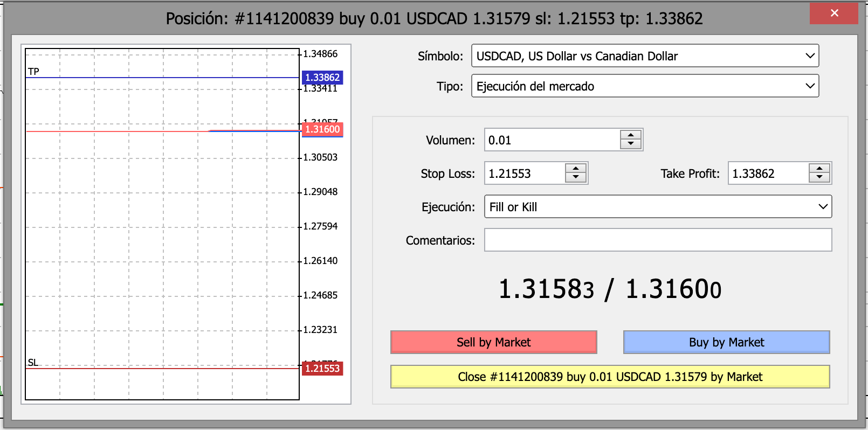Increase Take Profit with the up arrow
Viewport: 868px width, 430px height.
click(819, 168)
